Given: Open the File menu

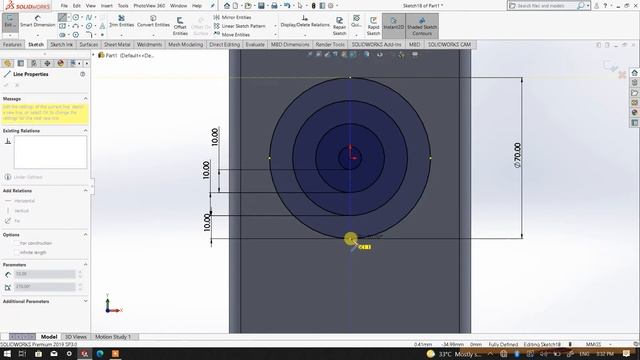Looking at the screenshot, I should pyautogui.click(x=64, y=6).
